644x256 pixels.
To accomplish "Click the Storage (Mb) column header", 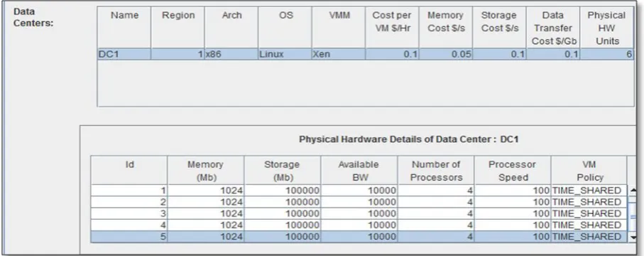I will point(282,170).
